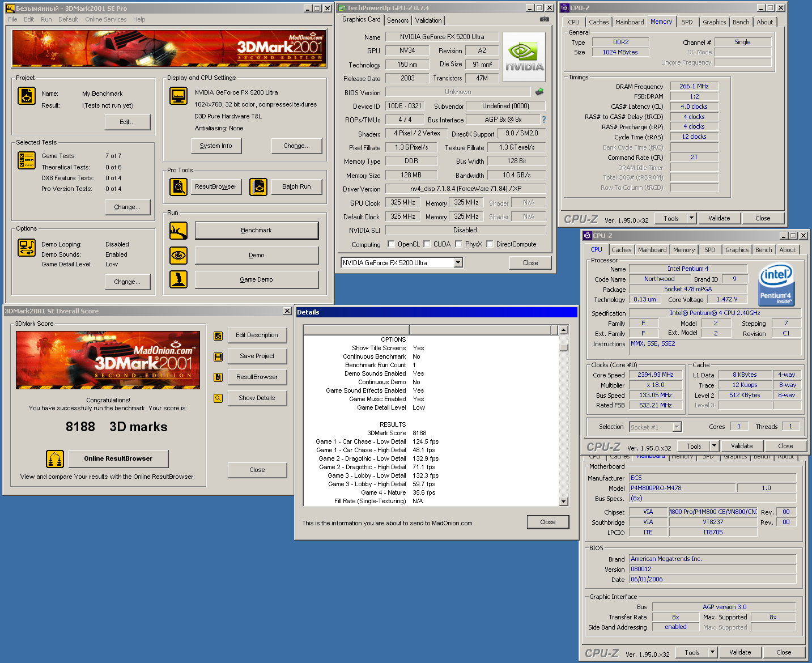Switch to the Sensors tab in GPU-Z
812x663 pixels.
398,20
